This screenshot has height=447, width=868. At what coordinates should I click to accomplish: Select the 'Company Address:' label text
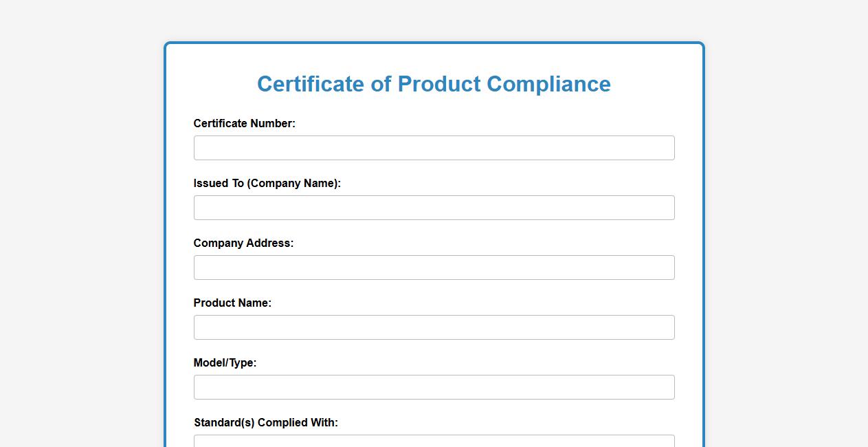pyautogui.click(x=243, y=243)
